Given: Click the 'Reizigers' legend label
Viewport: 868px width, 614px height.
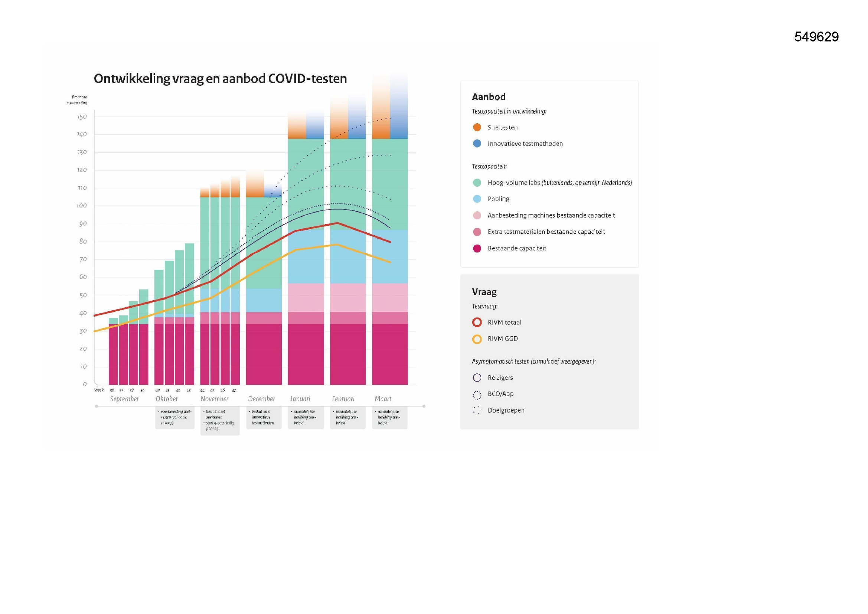Looking at the screenshot, I should [500, 378].
